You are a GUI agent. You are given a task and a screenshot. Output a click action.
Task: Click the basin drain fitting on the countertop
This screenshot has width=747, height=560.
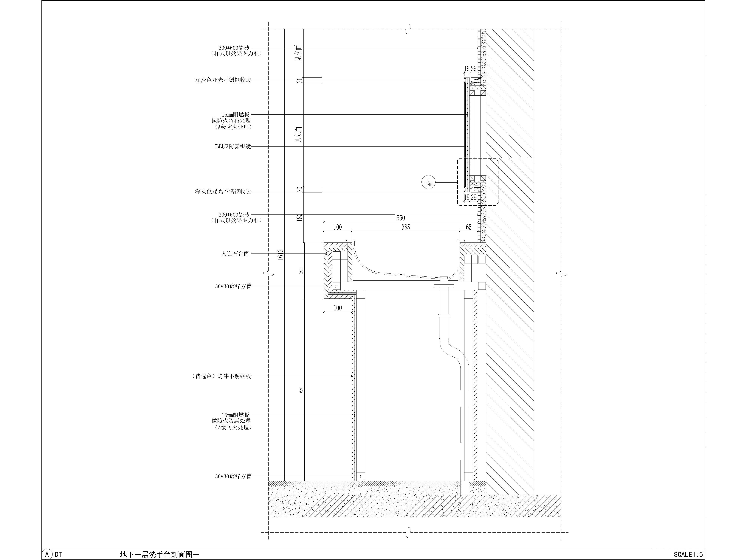tap(444, 282)
